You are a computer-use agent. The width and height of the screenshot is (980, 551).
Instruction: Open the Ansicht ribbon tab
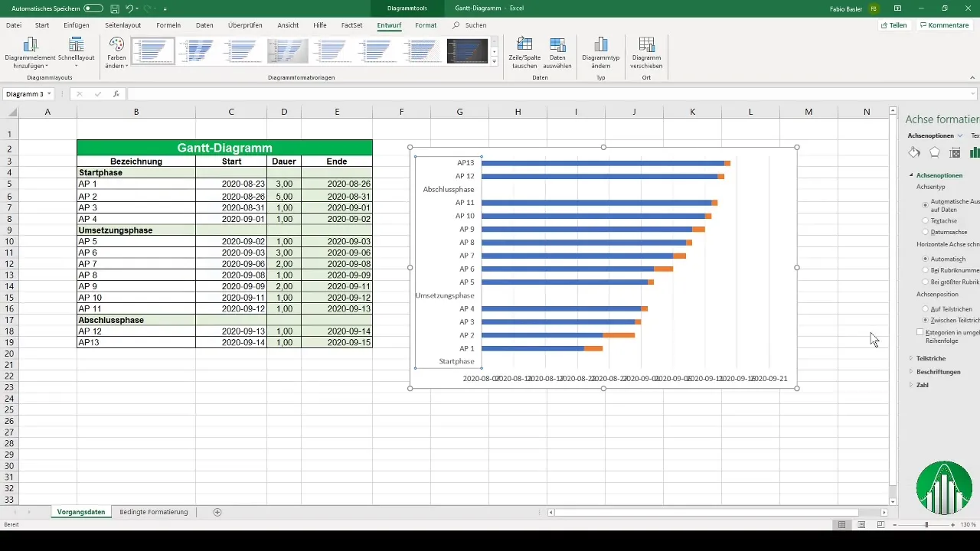coord(288,25)
